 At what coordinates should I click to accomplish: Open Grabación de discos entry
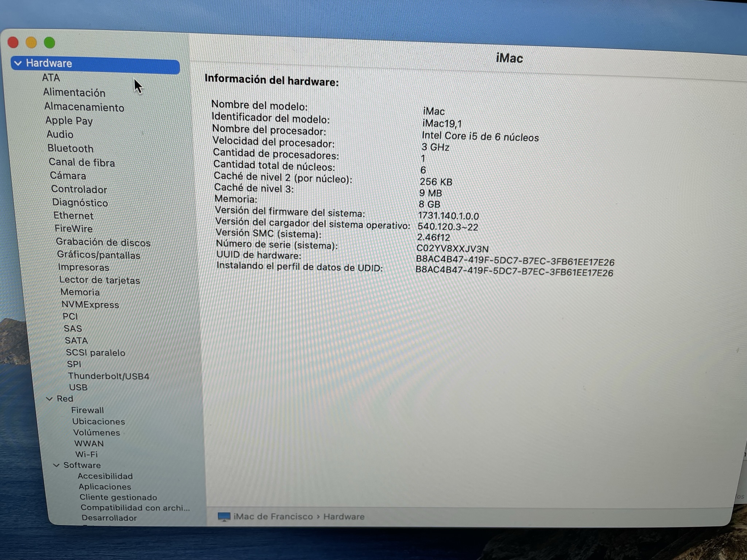103,242
